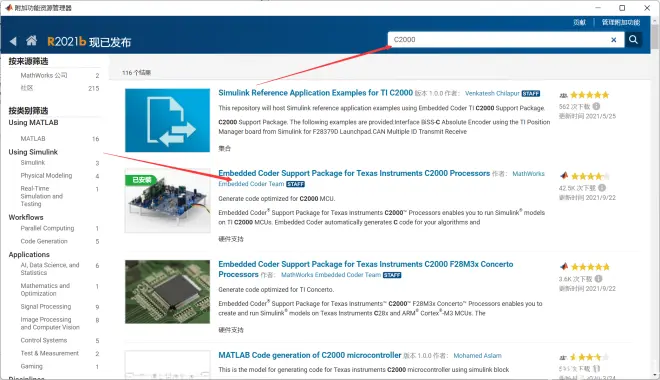Screen dimensions: 660x380
Task: Open the Contribute menu in top bar
Action: 580,22
